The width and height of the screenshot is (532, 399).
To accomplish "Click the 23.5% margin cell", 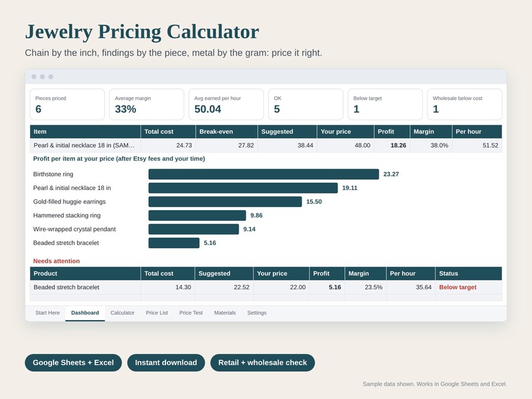I will 365,287.
